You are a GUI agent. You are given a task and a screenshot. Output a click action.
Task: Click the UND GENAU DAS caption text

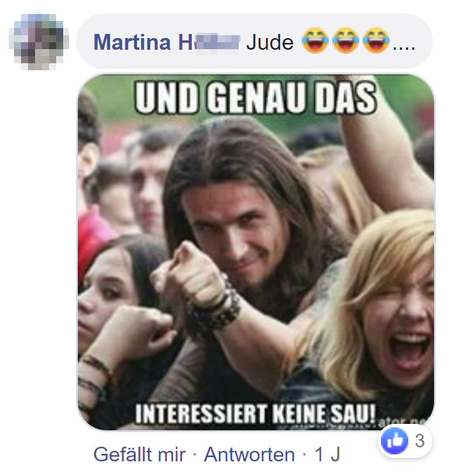coord(256,98)
